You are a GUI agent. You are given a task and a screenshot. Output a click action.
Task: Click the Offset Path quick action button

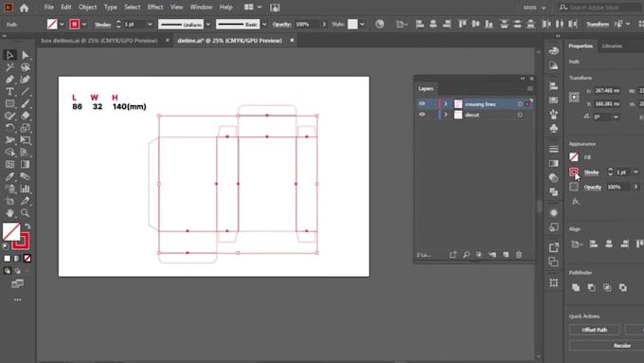tap(595, 330)
